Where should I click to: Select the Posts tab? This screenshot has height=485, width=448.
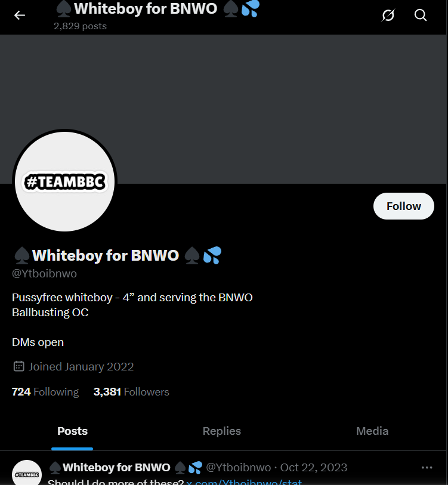(x=72, y=431)
